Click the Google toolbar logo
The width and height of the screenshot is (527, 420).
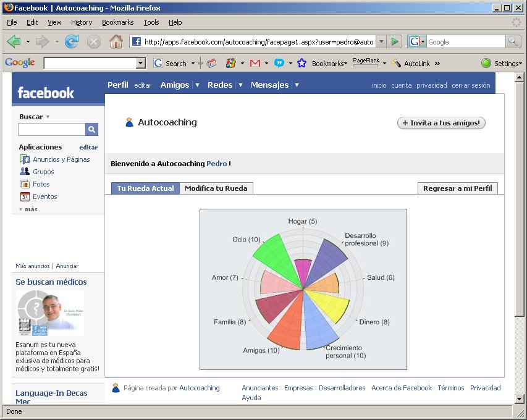(20, 63)
